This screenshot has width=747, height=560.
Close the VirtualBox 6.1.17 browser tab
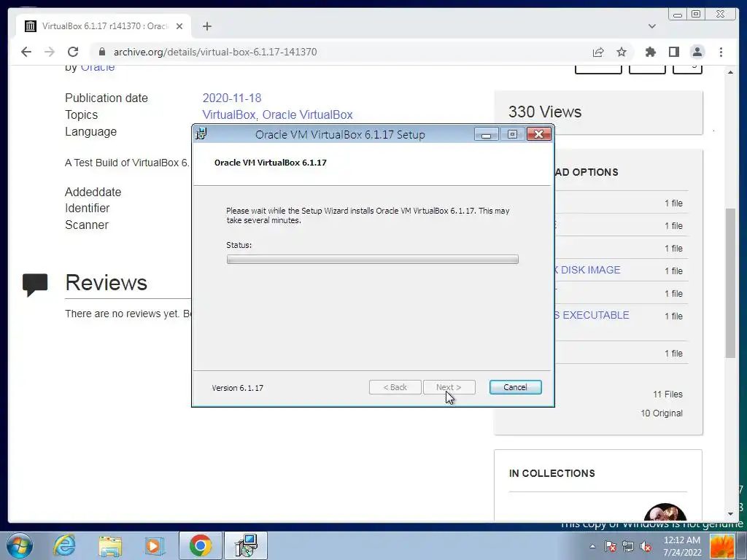179,26
